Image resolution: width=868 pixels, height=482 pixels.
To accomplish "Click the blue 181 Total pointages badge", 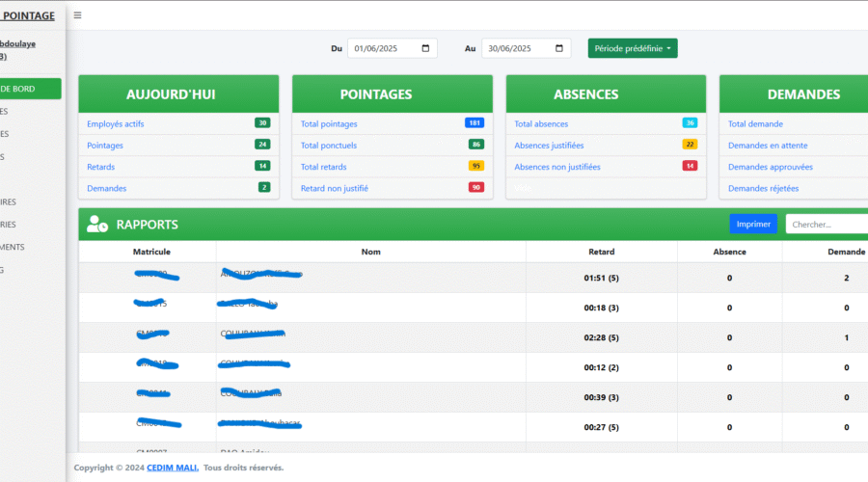I will click(474, 123).
